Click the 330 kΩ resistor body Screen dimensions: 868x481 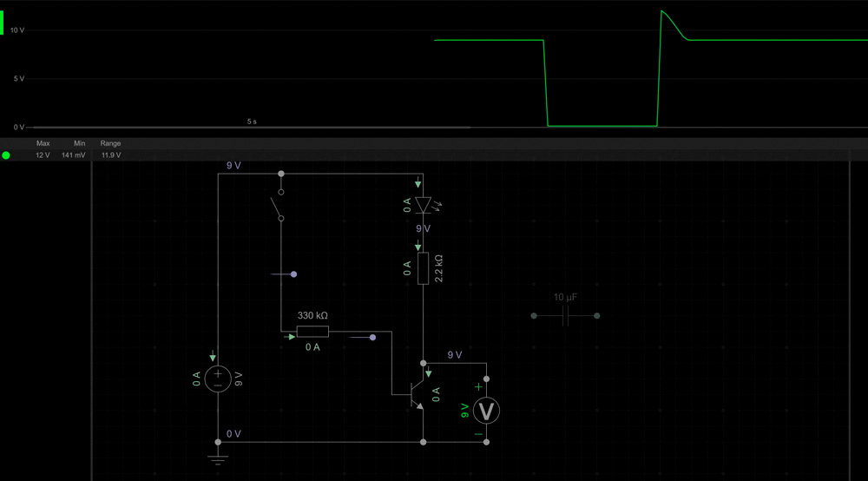pos(312,331)
